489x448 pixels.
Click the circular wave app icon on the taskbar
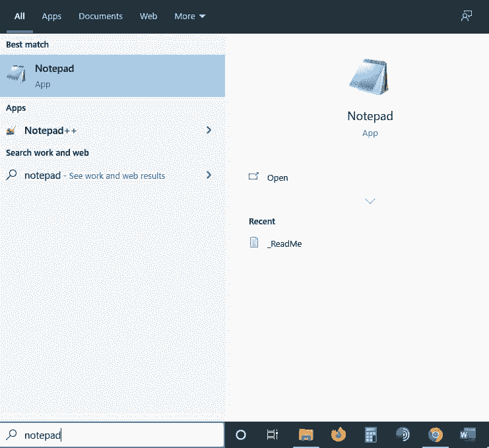pos(403,435)
